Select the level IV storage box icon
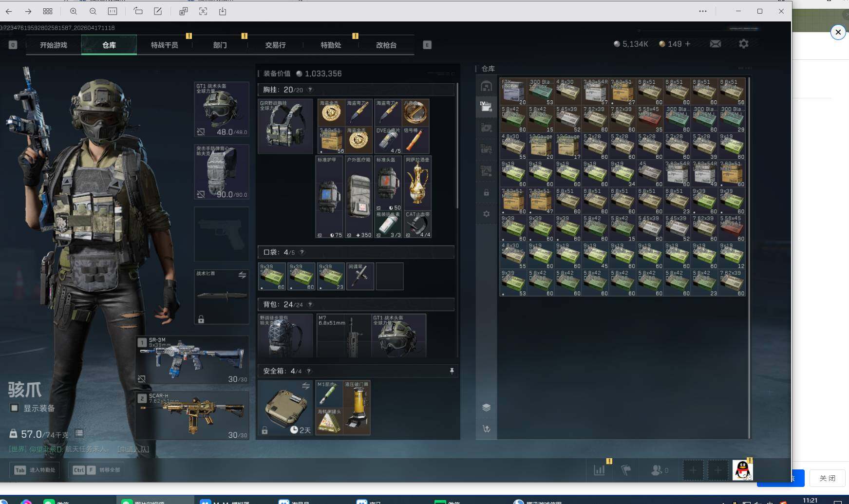Viewport: 849px width, 504px height. tap(486, 107)
